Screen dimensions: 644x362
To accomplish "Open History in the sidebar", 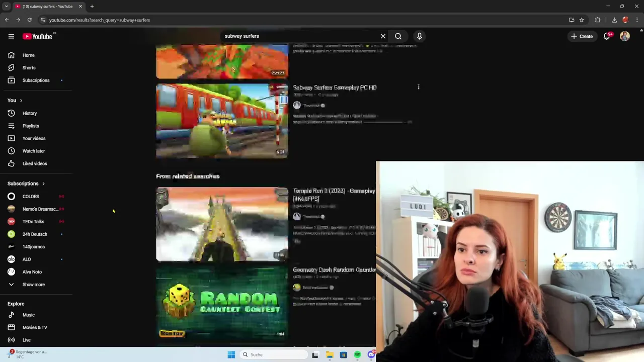I will tap(36, 113).
